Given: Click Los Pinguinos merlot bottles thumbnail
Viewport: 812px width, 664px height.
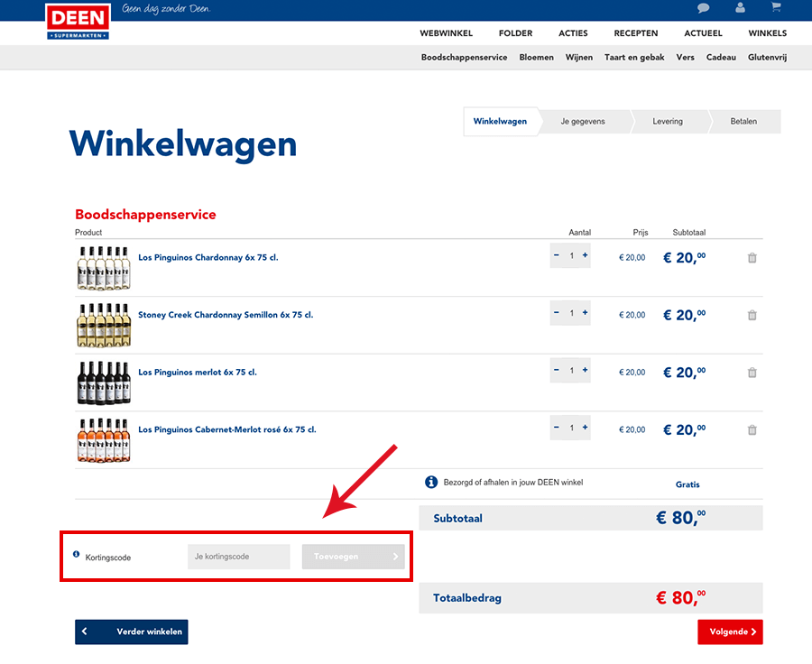Looking at the screenshot, I should click(104, 383).
